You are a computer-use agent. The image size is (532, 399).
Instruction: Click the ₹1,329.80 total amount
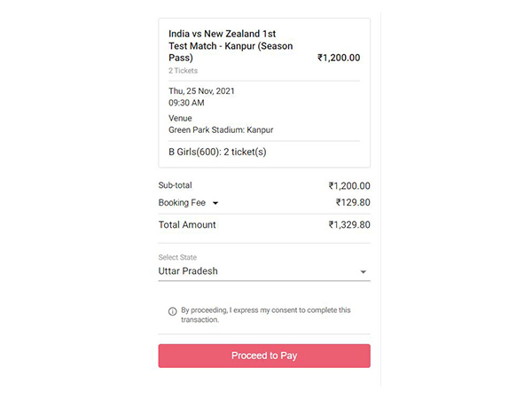point(348,224)
